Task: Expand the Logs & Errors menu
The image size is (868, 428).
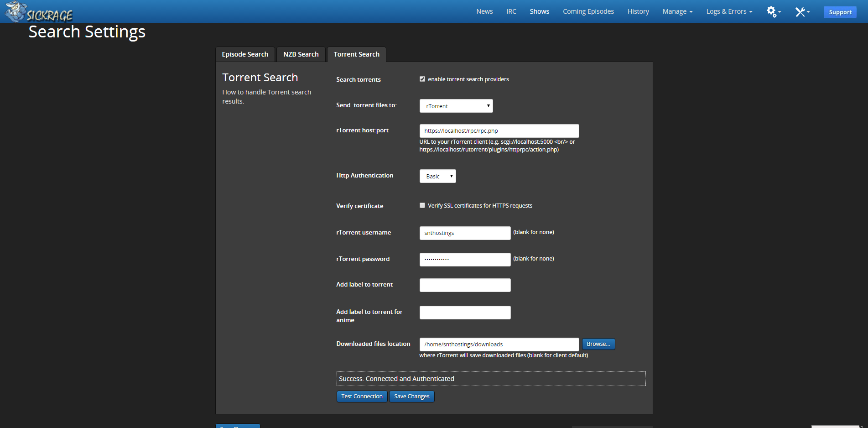Action: pyautogui.click(x=729, y=11)
